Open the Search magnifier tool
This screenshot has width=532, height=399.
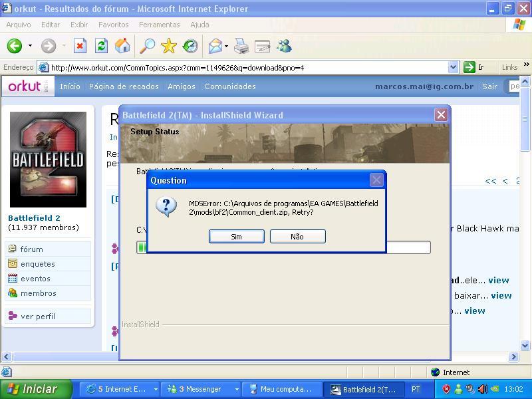click(x=147, y=46)
